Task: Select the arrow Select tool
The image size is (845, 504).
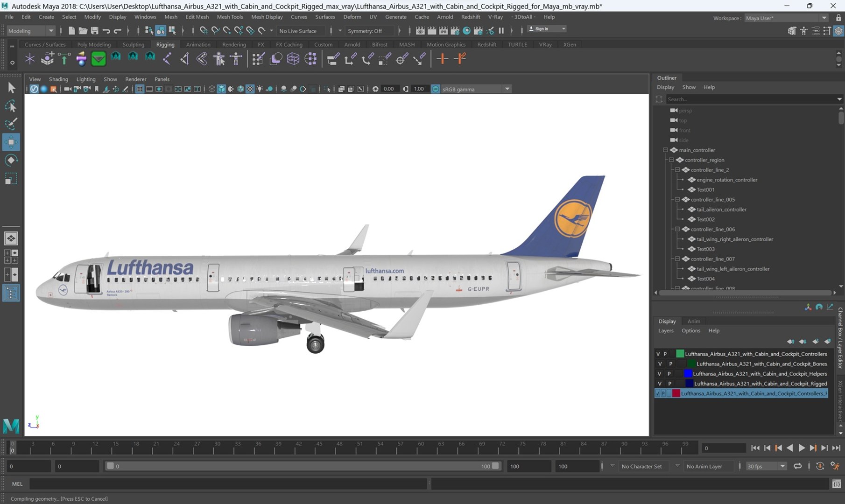Action: (x=11, y=87)
